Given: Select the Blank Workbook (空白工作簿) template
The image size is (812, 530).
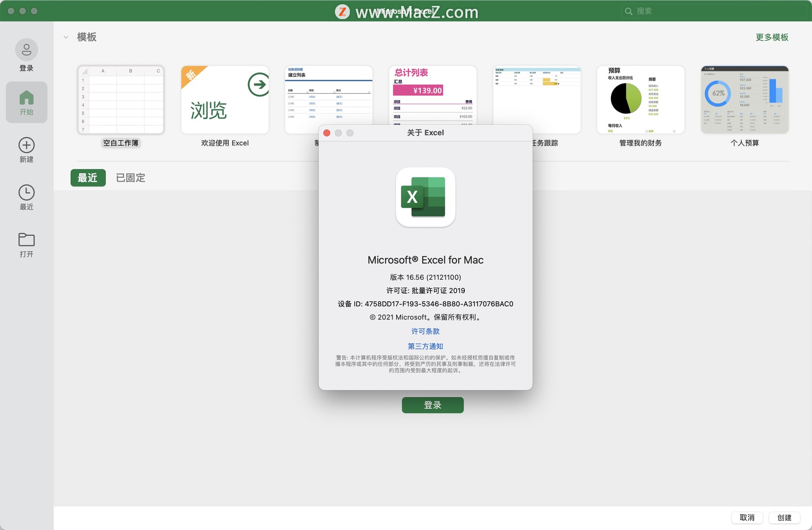Looking at the screenshot, I should tap(121, 100).
